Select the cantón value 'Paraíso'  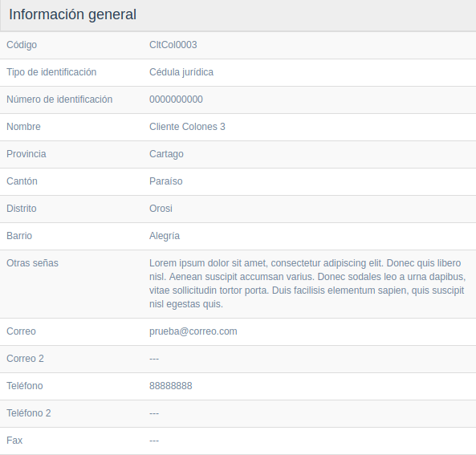(x=165, y=181)
